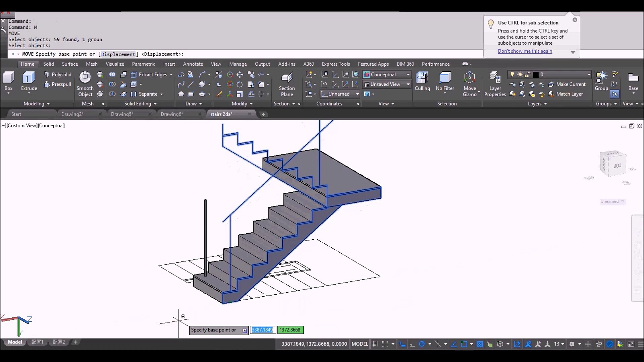
Task: Expand the Unsaved View dropdown
Action: click(x=408, y=84)
